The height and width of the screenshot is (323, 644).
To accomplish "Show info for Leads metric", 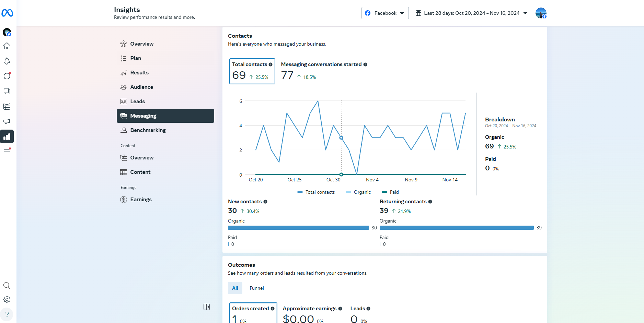I will (368, 309).
